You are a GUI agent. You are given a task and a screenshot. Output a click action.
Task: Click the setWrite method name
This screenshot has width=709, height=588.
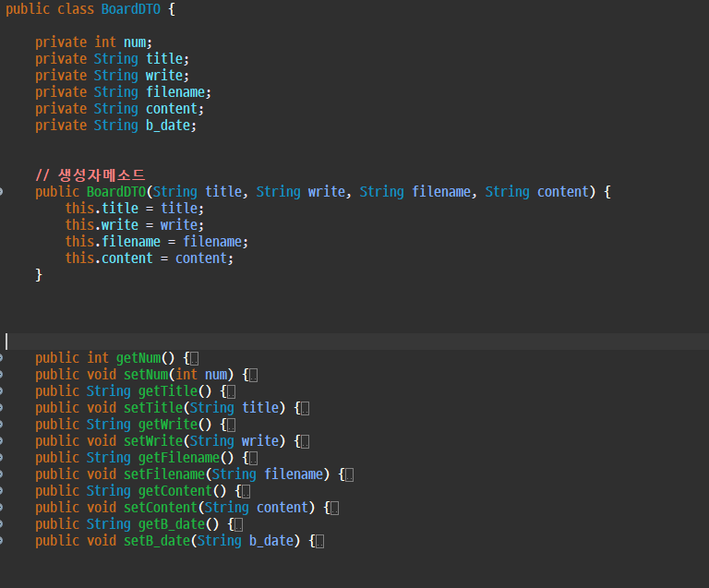[153, 441]
